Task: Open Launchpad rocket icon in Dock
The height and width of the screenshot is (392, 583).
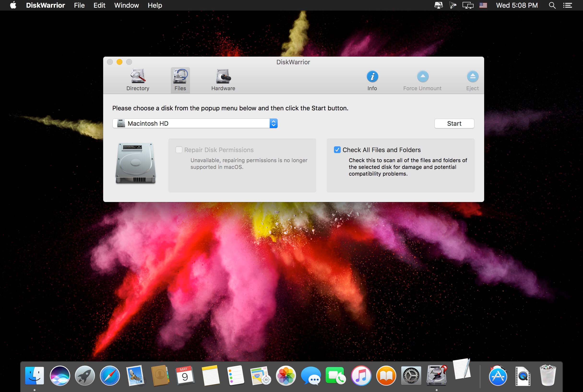Action: (x=85, y=375)
